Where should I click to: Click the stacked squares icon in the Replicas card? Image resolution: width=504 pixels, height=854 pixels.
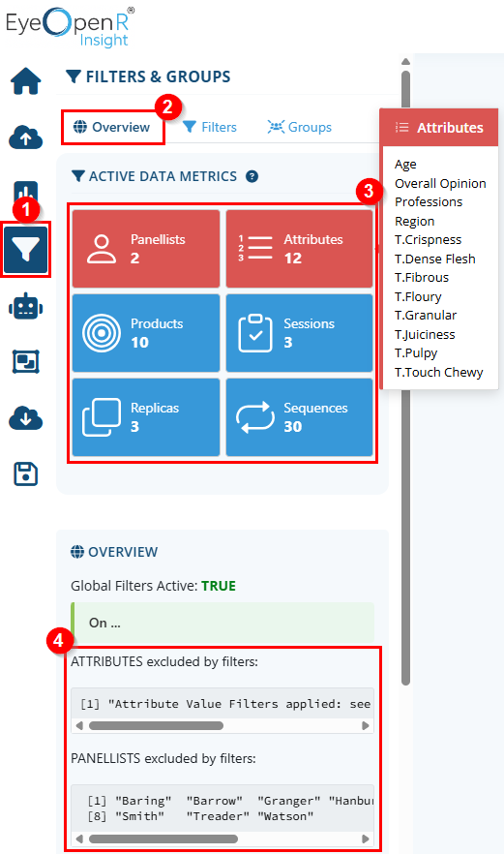tap(102, 417)
